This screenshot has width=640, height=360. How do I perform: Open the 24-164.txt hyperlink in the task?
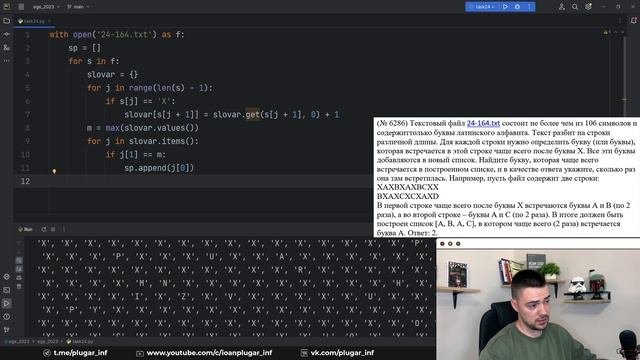tap(483, 123)
